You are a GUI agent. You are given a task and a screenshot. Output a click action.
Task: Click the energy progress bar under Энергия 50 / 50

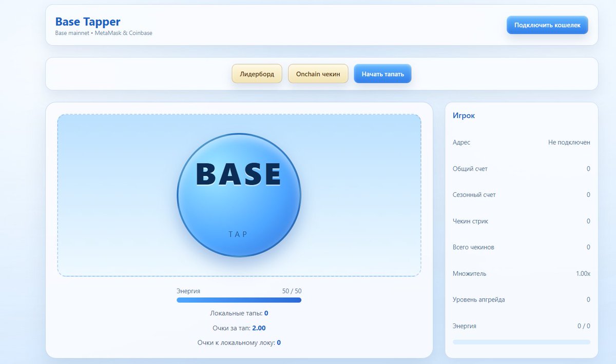239,300
